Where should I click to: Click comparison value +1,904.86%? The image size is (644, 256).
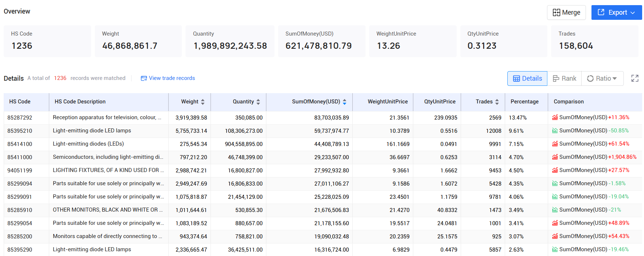coord(622,157)
